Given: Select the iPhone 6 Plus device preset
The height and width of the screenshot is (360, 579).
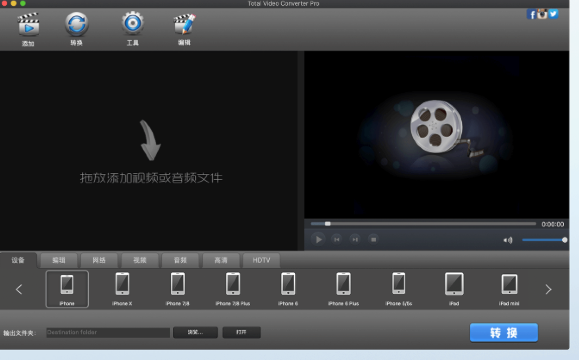Looking at the screenshot, I should pyautogui.click(x=343, y=289).
